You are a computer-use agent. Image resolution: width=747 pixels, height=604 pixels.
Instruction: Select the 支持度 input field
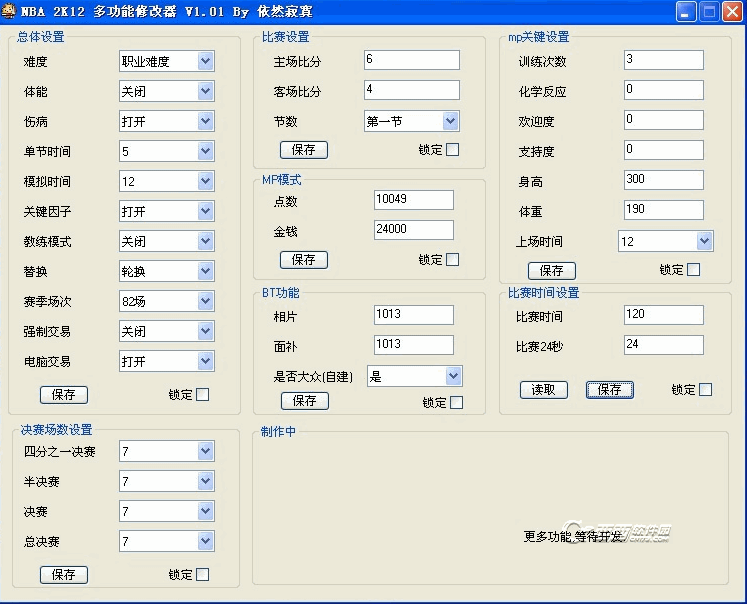coord(664,150)
